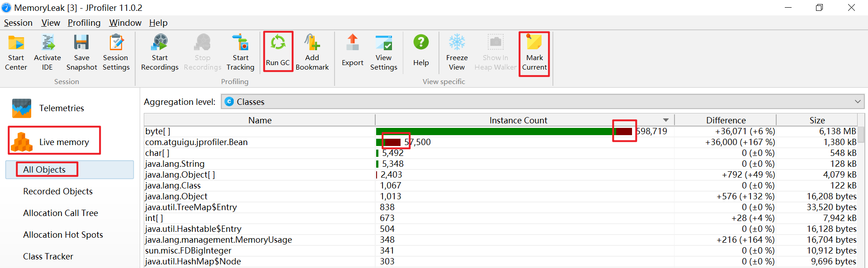This screenshot has height=268, width=868.
Task: Open the Help menu
Action: click(x=158, y=23)
